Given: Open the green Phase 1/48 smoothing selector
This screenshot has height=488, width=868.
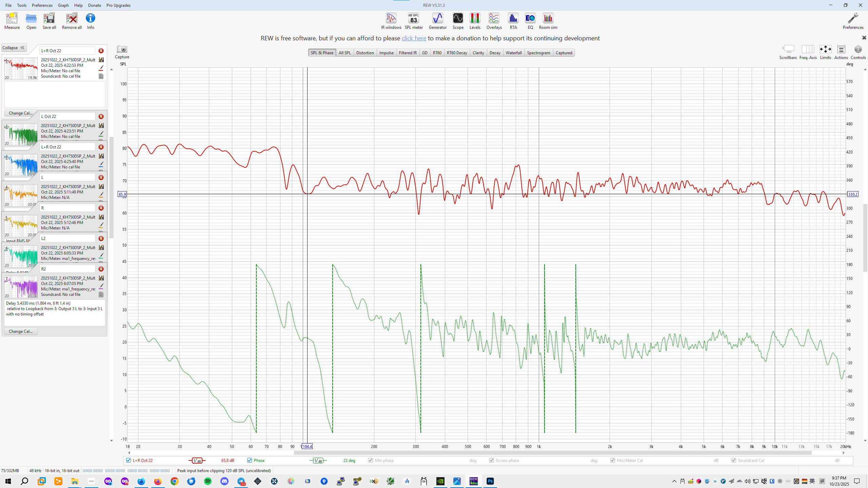Looking at the screenshot, I should point(318,461).
